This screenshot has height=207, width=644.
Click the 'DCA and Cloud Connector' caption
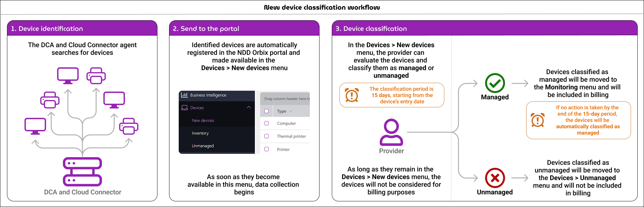tap(83, 192)
